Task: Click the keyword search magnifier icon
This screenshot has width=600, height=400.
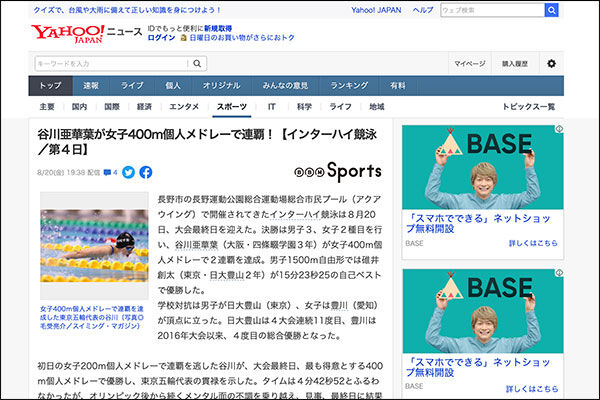Action: [x=197, y=64]
